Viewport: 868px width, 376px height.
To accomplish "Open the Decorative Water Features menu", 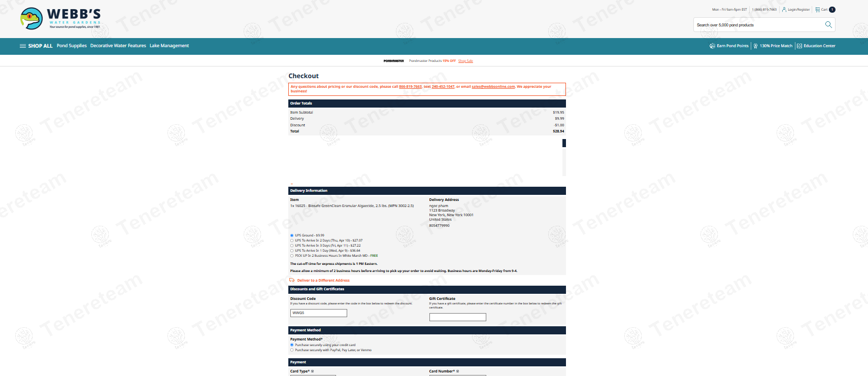I will [x=118, y=46].
